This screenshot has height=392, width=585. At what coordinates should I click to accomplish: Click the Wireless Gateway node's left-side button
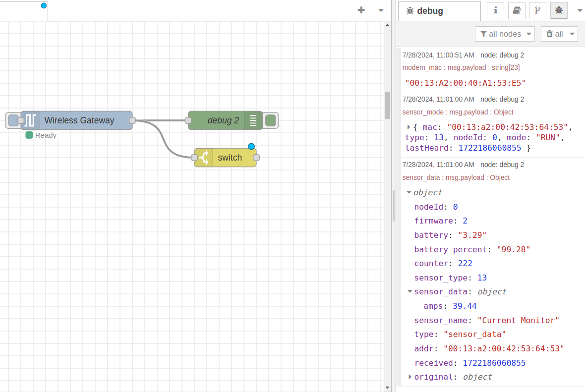pyautogui.click(x=13, y=120)
